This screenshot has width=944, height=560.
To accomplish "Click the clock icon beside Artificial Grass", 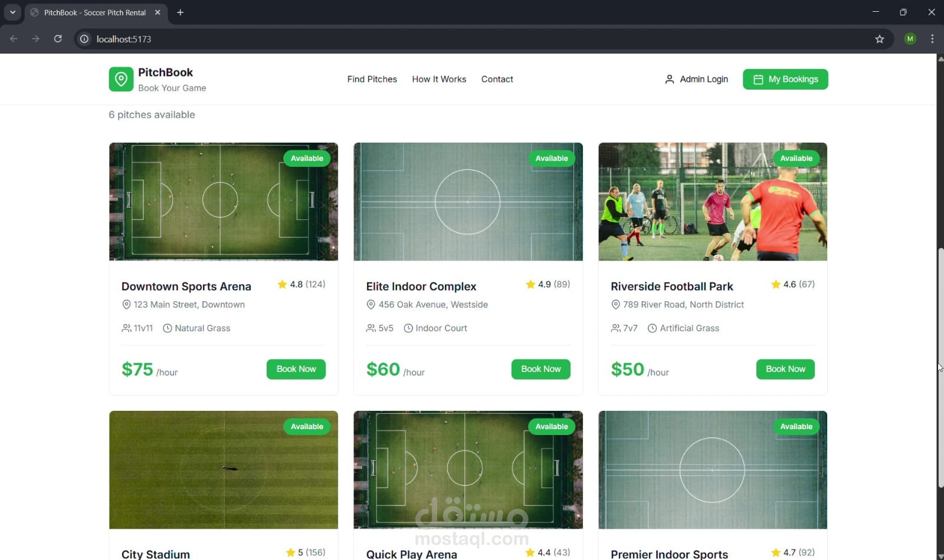I will (653, 328).
